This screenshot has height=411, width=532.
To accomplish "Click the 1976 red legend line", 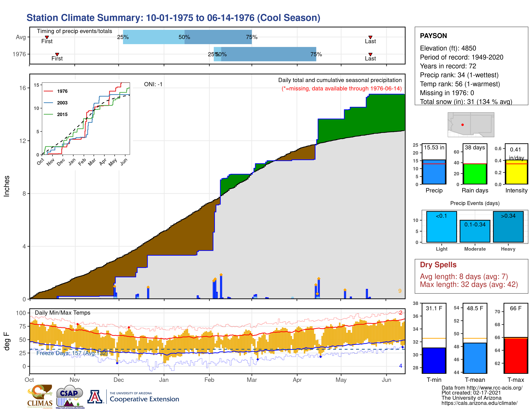I will click(x=48, y=91).
